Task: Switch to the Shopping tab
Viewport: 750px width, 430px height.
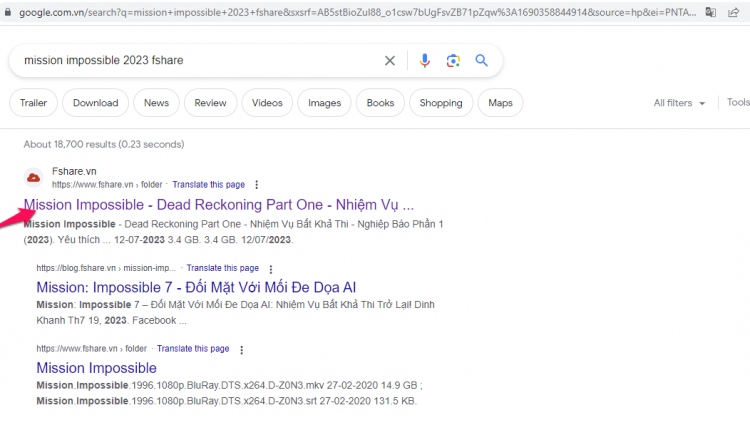Action: click(441, 103)
